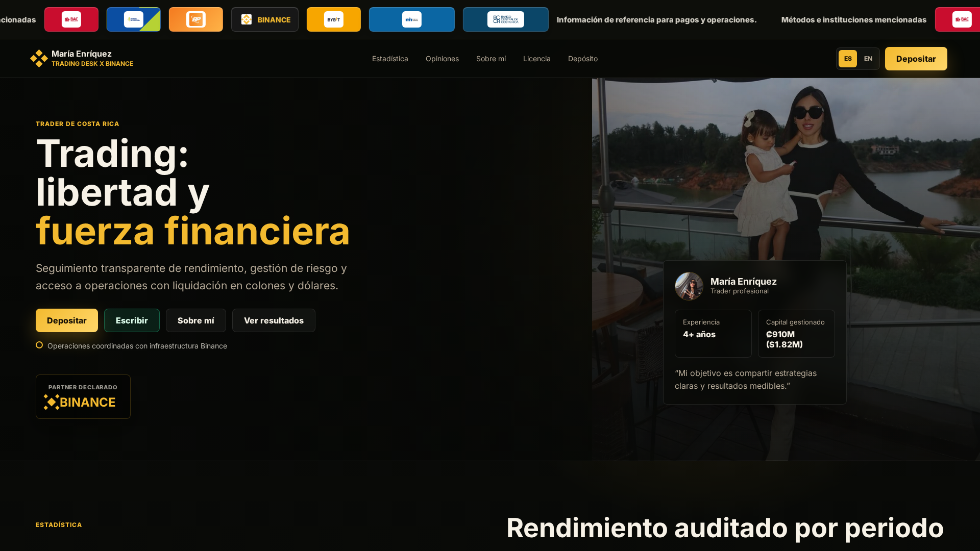Click the Sobre mí button under the hero text
The image size is (980, 551).
tap(196, 320)
